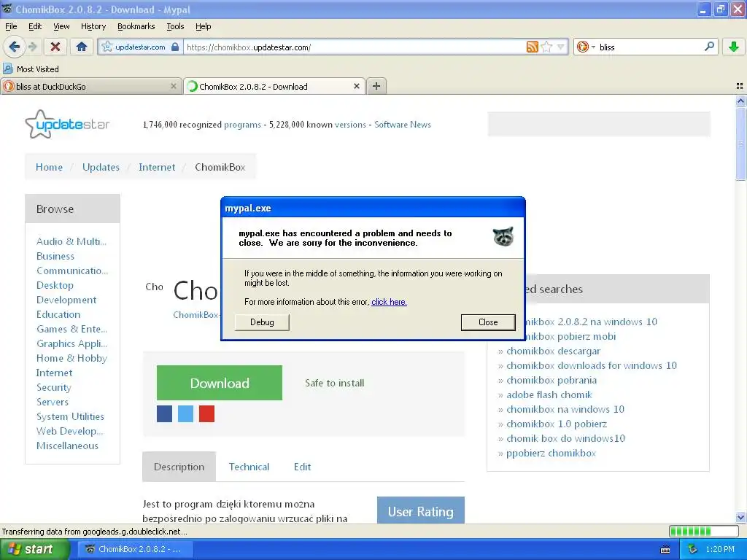Bookmark this page with the star icon

[x=546, y=47]
